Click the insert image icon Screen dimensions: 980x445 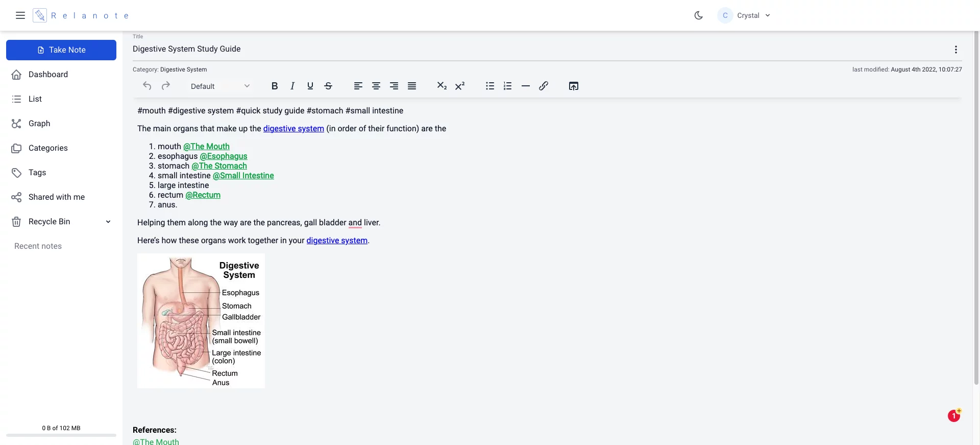click(574, 86)
